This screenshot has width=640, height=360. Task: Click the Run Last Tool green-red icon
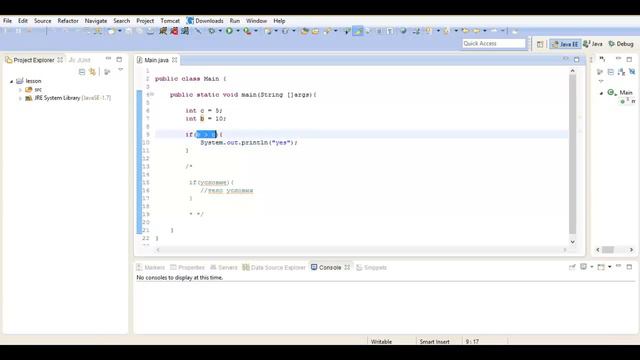247,31
